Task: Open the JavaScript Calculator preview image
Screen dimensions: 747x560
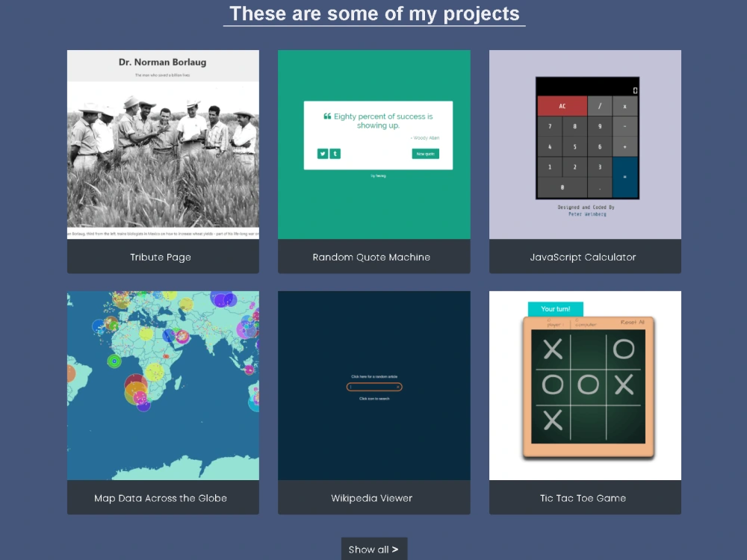Action: tap(585, 144)
